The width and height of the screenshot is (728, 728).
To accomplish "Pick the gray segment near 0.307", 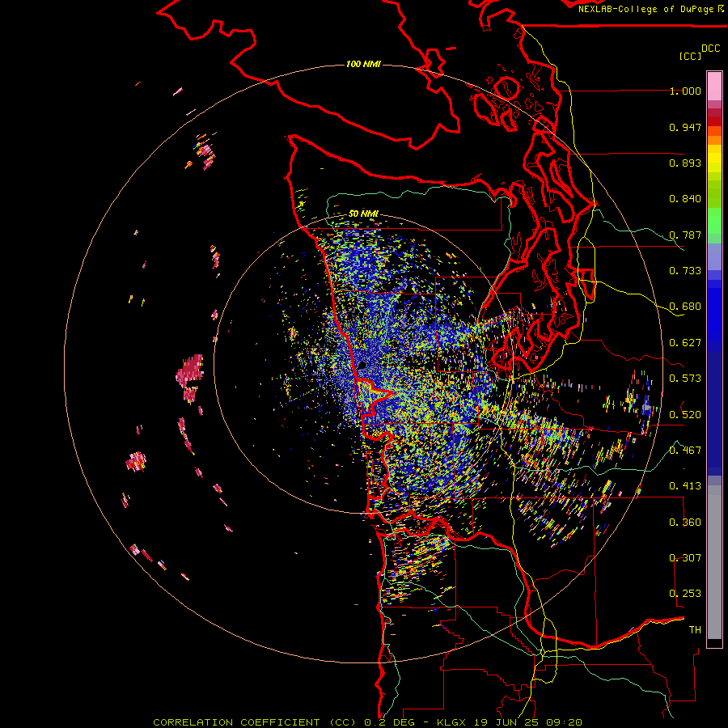I will click(x=714, y=562).
